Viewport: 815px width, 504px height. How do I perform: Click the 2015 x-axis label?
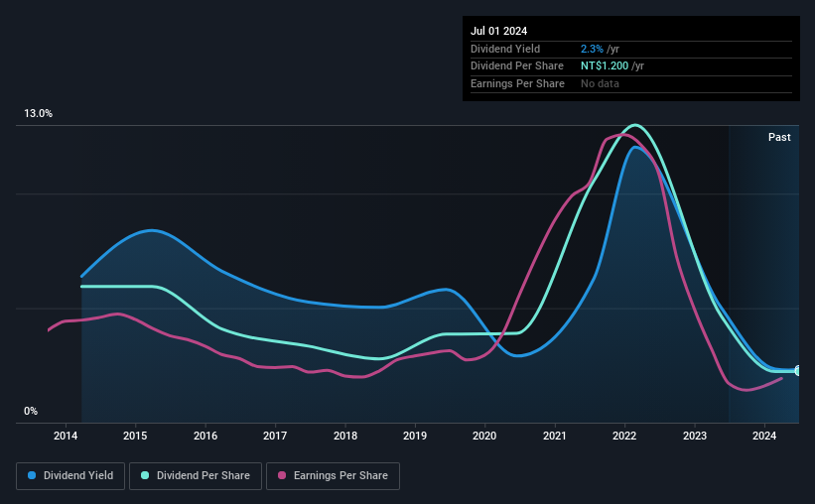pos(135,436)
